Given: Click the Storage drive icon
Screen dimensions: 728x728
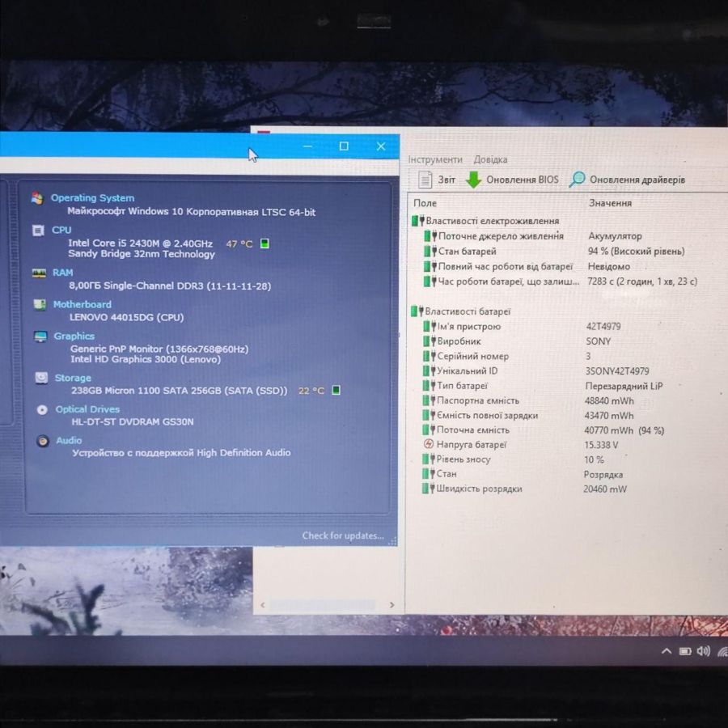Looking at the screenshot, I should (42, 378).
